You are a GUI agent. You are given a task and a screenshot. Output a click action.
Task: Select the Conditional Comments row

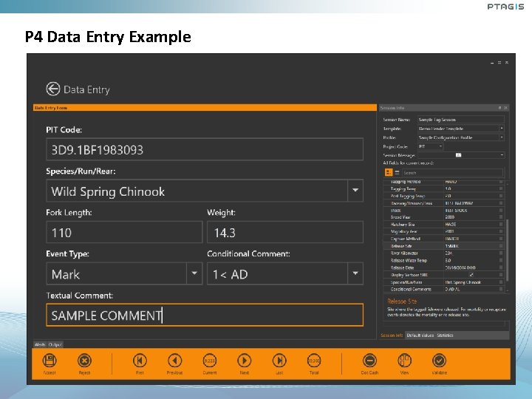[443, 289]
